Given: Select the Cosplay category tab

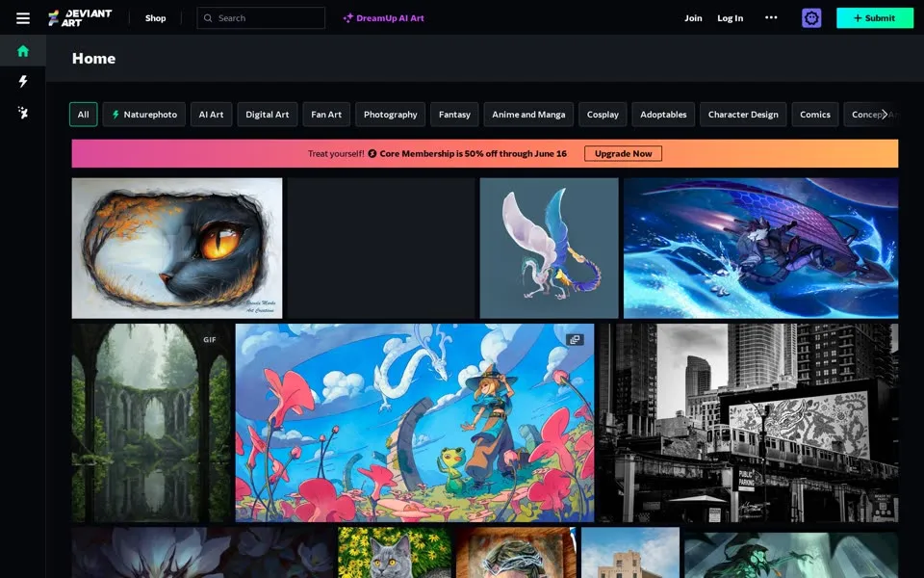Looking at the screenshot, I should [603, 115].
